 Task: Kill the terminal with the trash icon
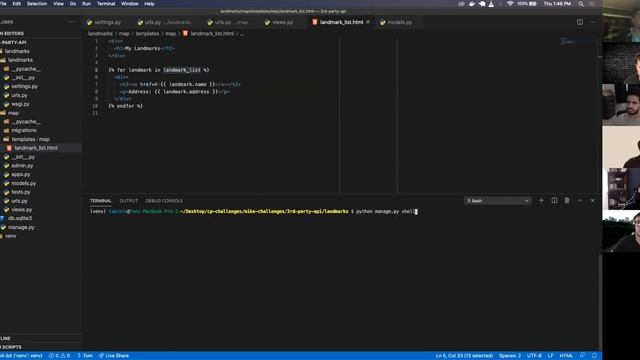click(x=567, y=201)
